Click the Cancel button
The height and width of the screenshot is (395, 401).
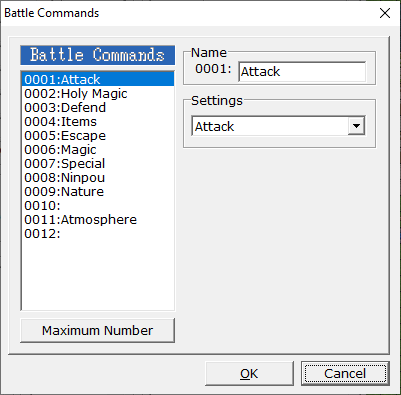click(345, 373)
